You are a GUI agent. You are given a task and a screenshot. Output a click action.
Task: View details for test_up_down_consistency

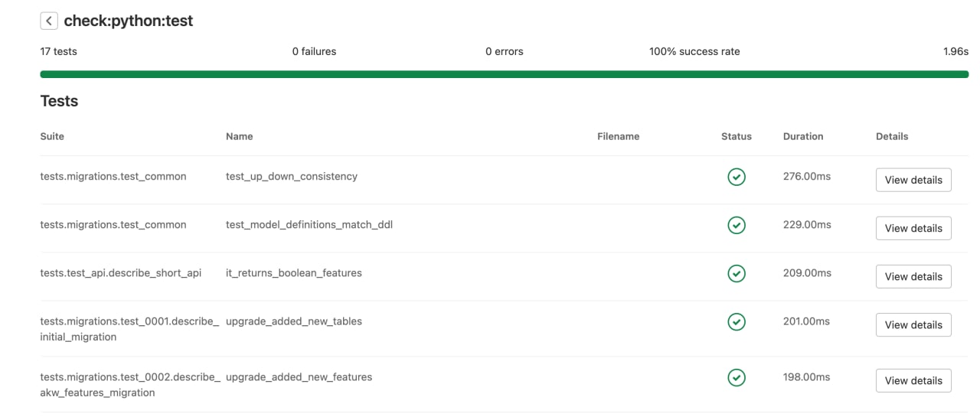[913, 180]
